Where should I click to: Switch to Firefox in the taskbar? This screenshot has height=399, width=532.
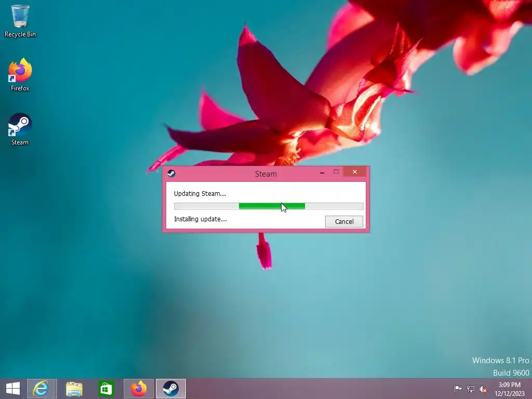tap(138, 389)
